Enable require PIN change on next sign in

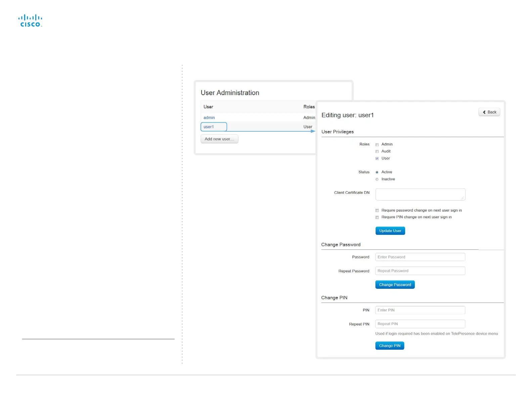pyautogui.click(x=377, y=217)
